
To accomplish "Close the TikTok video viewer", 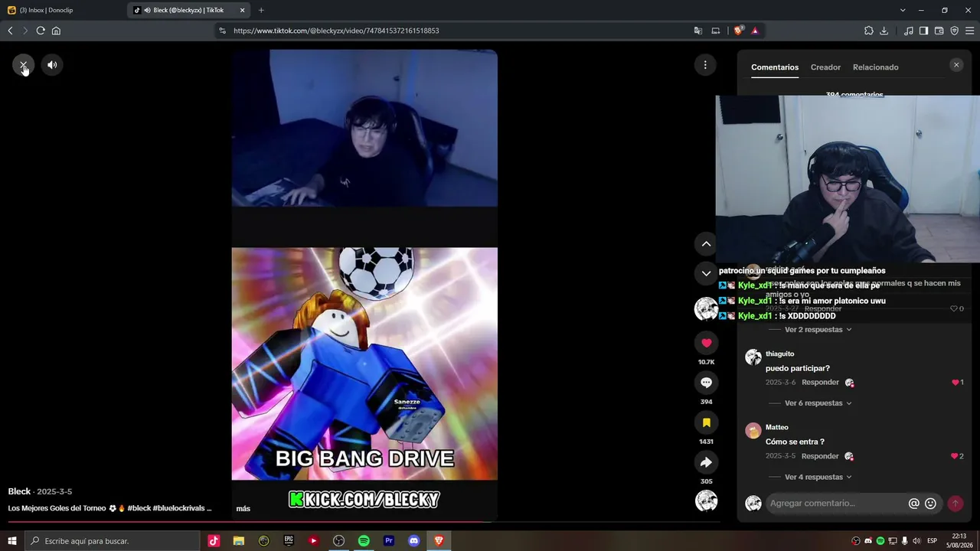I will 23,65.
